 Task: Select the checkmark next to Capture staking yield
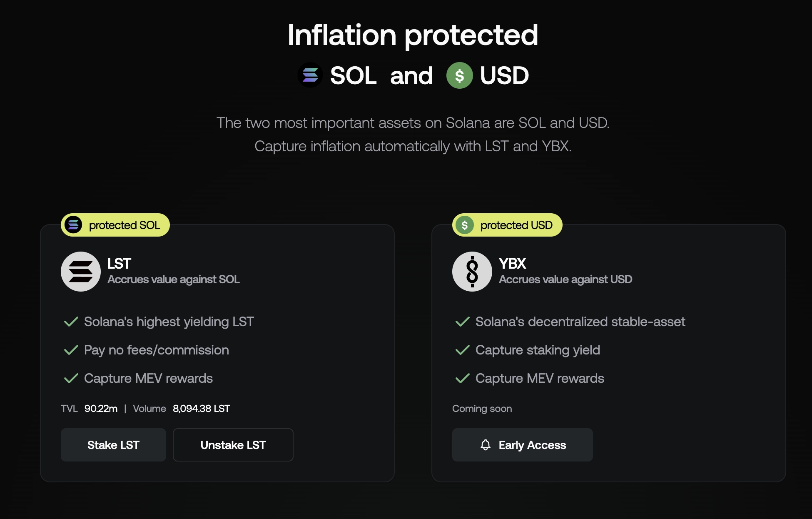(462, 350)
